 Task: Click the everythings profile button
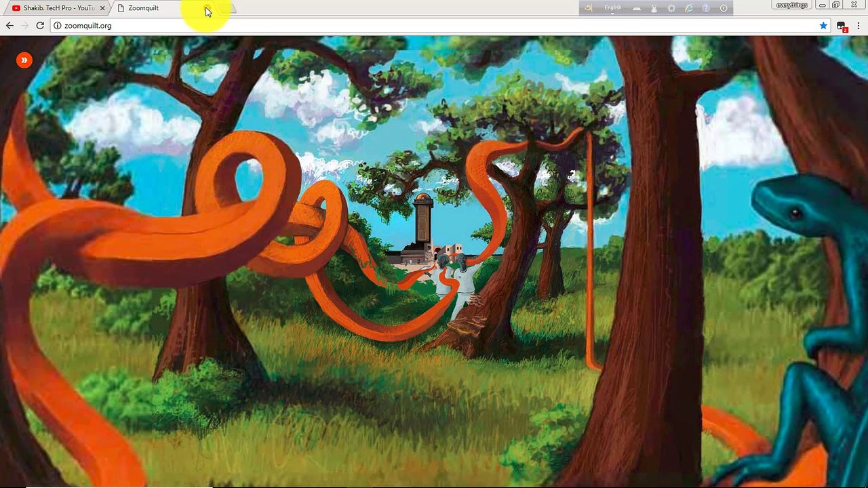pos(792,5)
